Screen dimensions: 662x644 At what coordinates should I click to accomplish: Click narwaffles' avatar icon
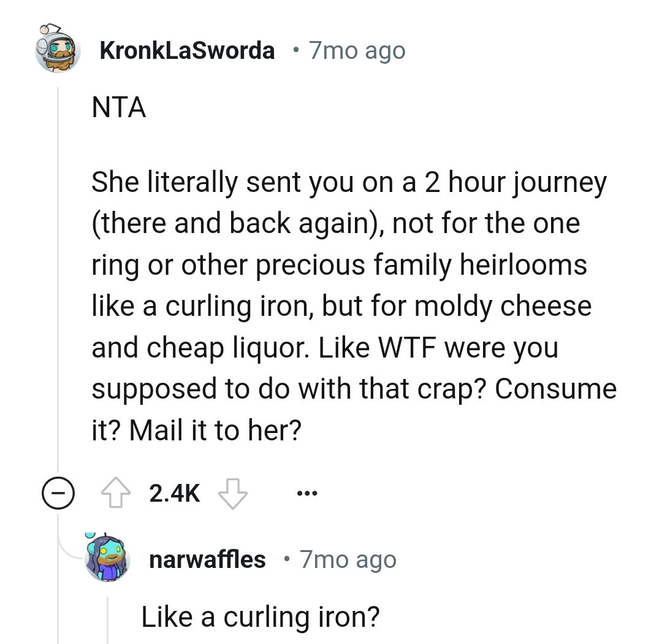click(x=107, y=558)
